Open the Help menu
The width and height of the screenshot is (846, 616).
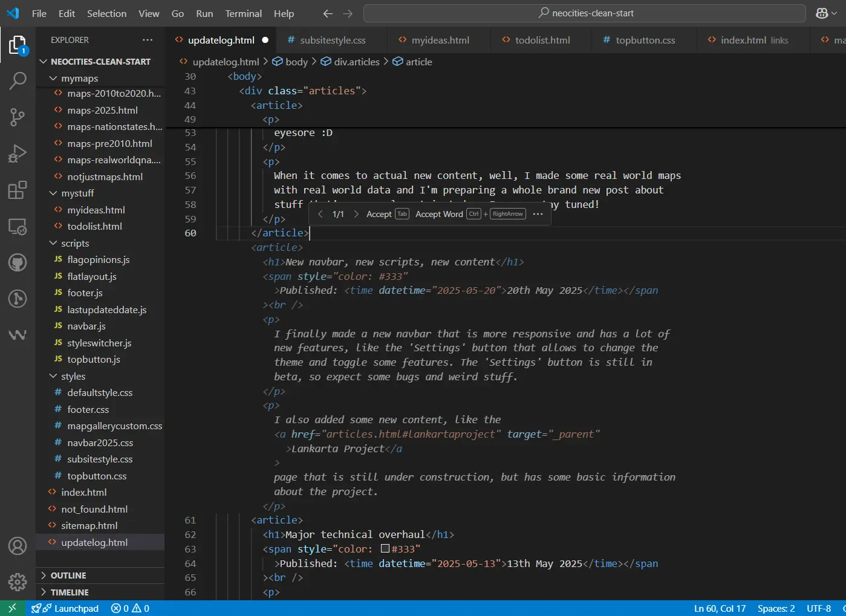284,13
